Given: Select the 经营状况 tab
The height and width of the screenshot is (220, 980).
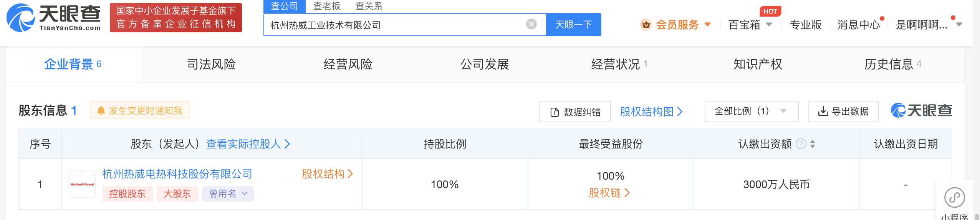Looking at the screenshot, I should tap(619, 64).
